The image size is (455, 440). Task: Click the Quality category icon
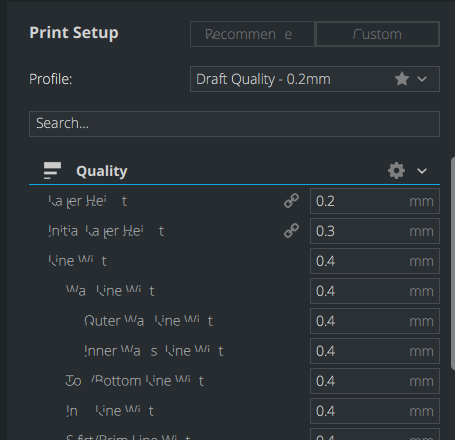52,171
